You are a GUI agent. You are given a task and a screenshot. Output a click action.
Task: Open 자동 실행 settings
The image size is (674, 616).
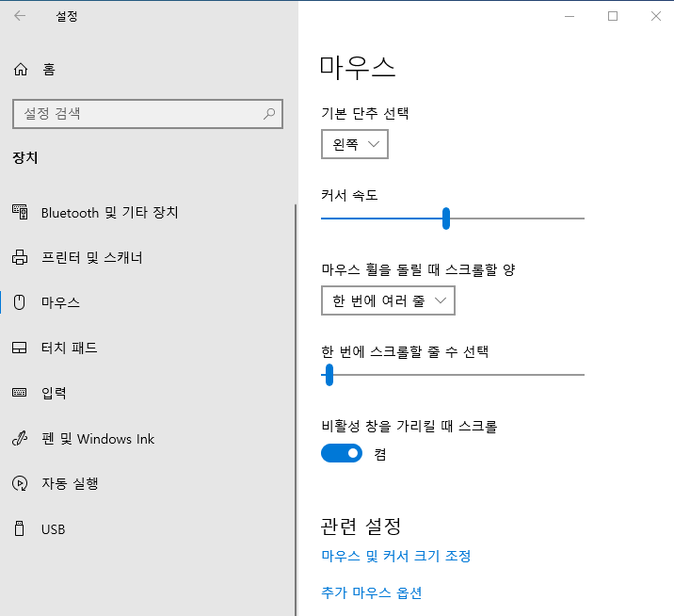148,483
